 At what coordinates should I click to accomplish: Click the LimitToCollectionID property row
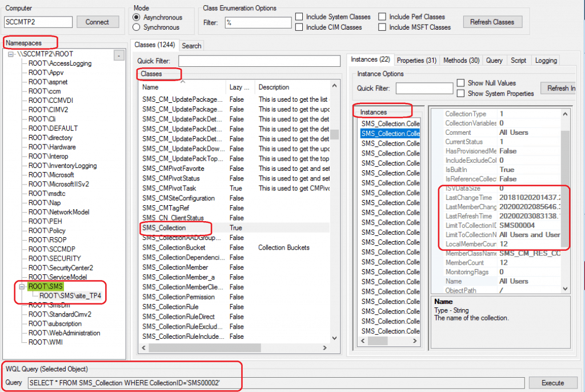tap(502, 226)
